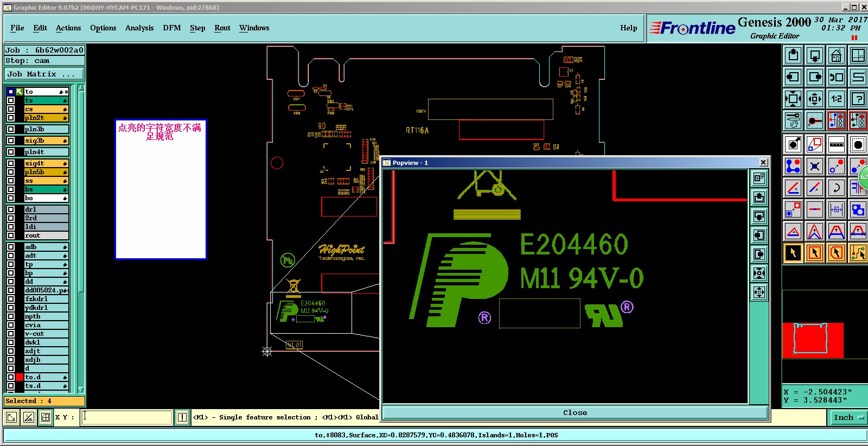The width and height of the screenshot is (868, 446).
Task: Click the red swatch beside layer to.d
Action: [20, 377]
